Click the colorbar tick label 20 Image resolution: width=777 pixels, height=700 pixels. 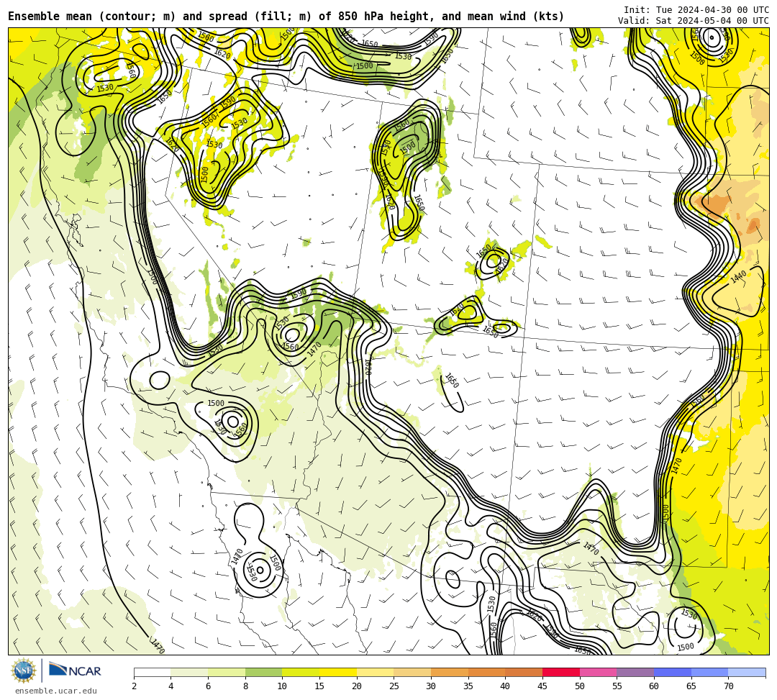pos(357,686)
